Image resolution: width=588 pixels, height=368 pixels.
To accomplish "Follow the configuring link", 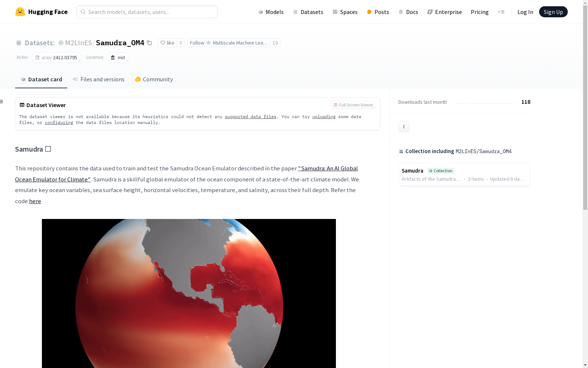I will [59, 123].
